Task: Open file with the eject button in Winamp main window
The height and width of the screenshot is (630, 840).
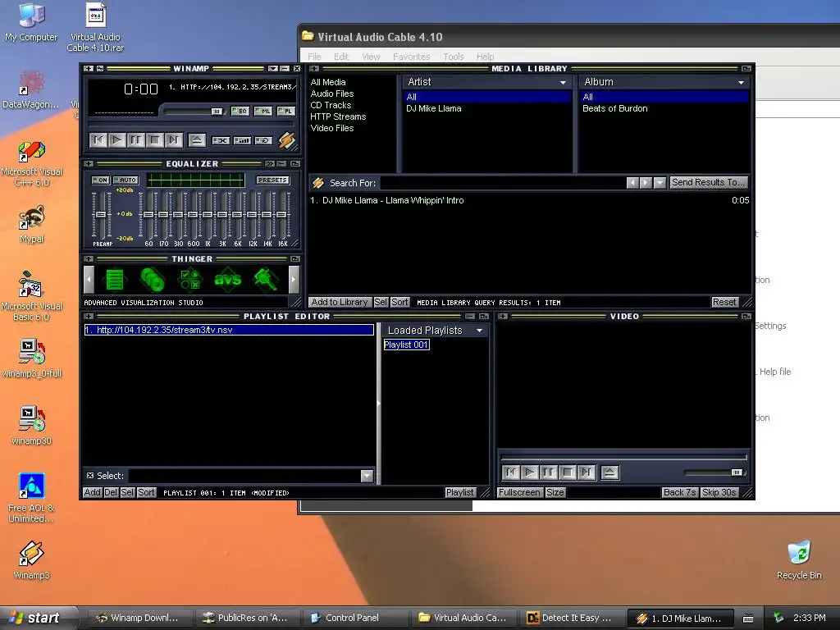Action: point(197,140)
